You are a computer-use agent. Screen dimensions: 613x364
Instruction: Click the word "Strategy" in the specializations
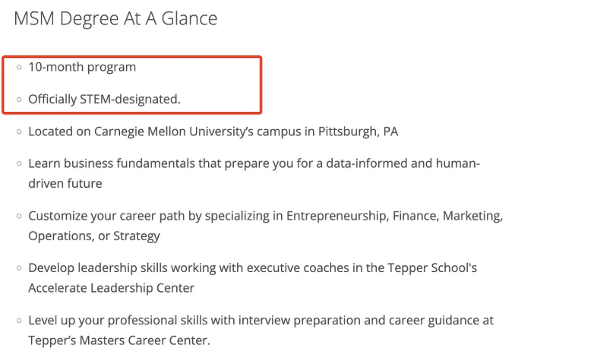(x=137, y=236)
